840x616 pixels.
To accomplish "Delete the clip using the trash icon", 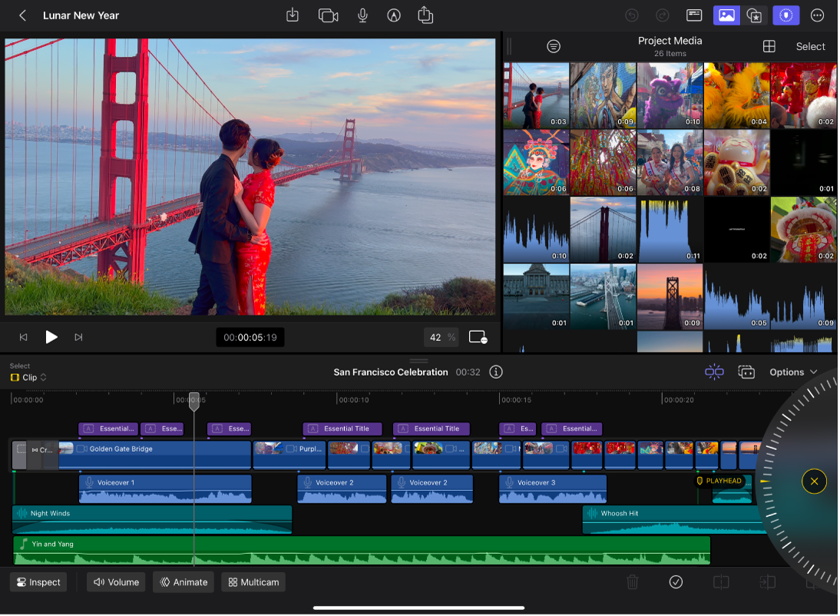I will [x=632, y=582].
